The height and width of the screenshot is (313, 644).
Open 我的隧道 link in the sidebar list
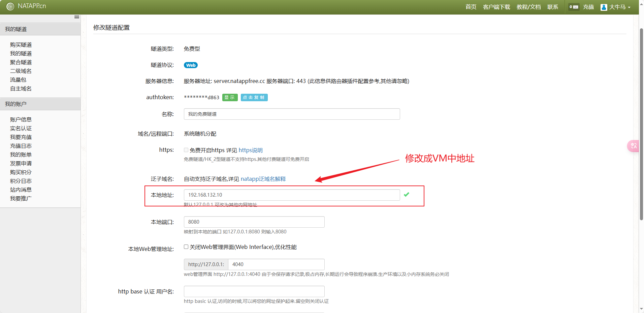coord(21,54)
